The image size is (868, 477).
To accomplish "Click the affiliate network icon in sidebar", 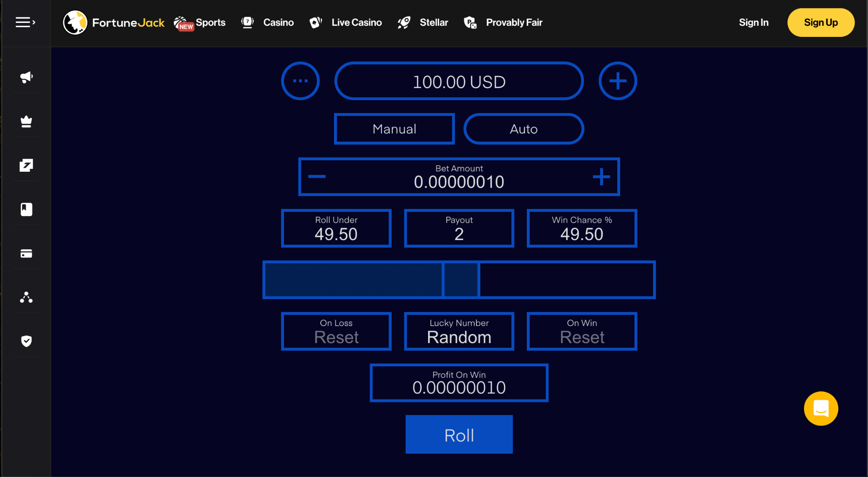I will coord(26,297).
